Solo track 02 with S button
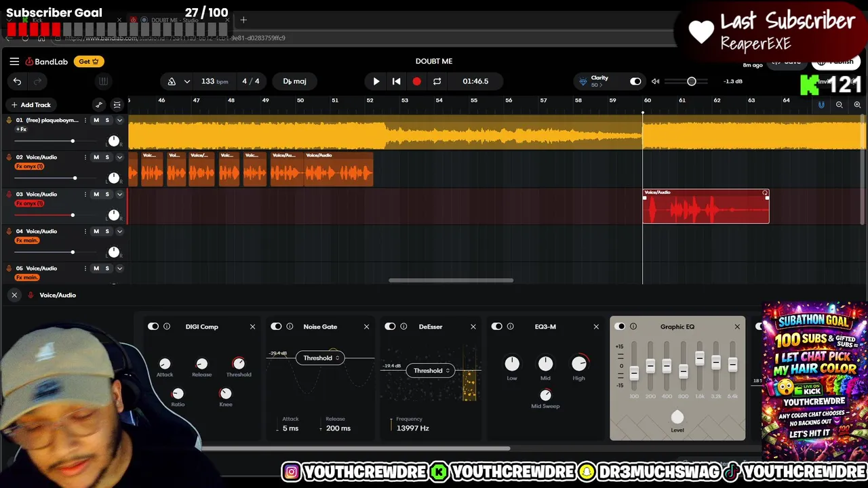The image size is (868, 488). pos(107,157)
